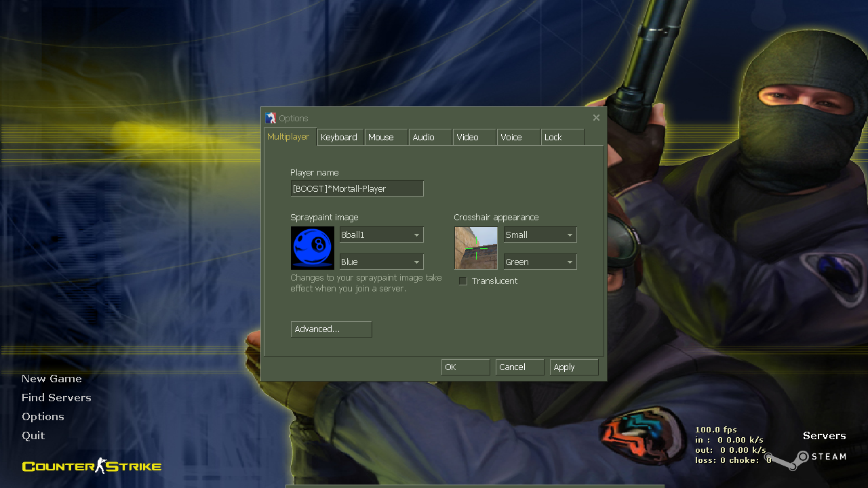This screenshot has height=488, width=868.
Task: Open the spraypaint color dropdown showing Blue
Action: pyautogui.click(x=381, y=261)
